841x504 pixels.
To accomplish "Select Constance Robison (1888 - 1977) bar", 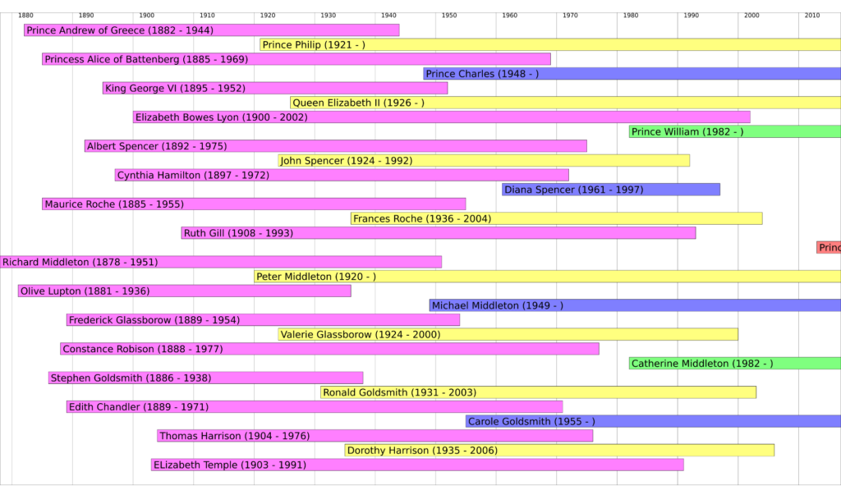I will (x=330, y=349).
